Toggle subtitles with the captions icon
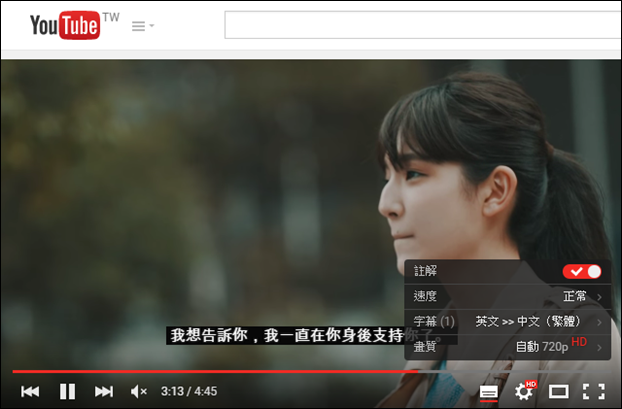This screenshot has width=622, height=409. (489, 392)
